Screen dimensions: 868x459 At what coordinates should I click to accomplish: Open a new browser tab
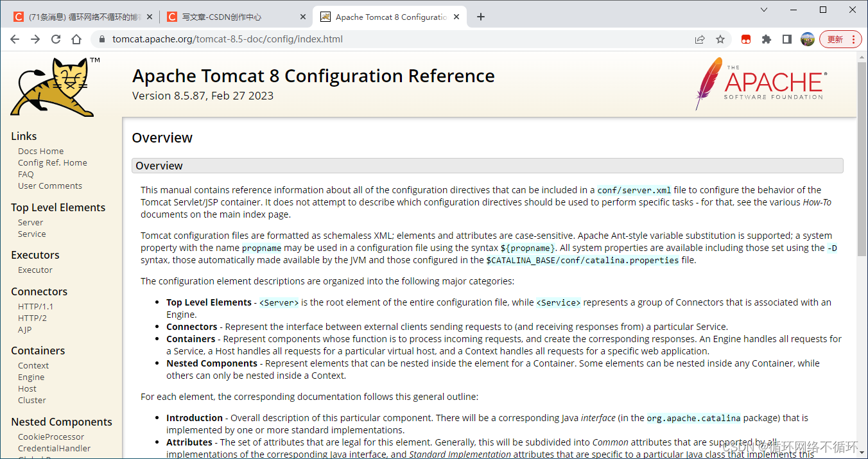pos(481,17)
